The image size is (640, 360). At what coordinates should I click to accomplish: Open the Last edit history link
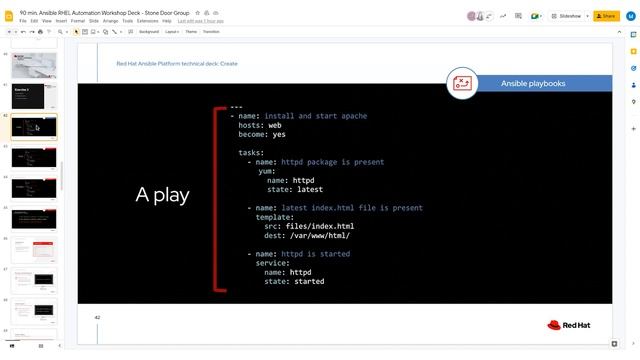click(x=200, y=21)
